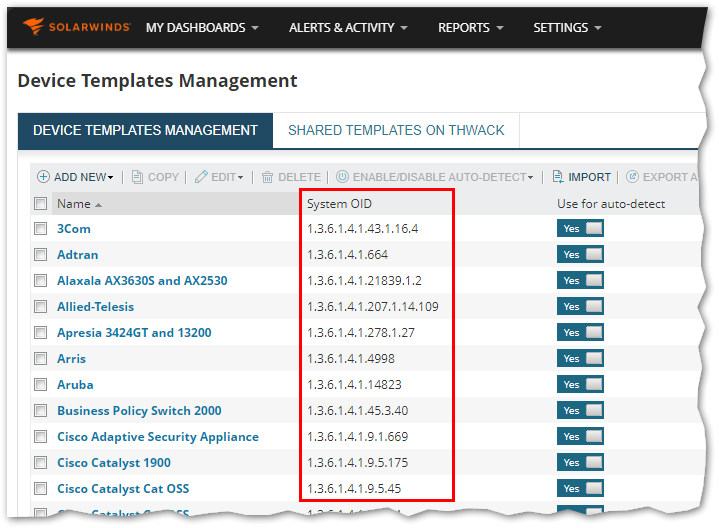Select OID value 1.3.6.1.4.1.9.1.669
Viewport: 719px width, 528px height.
[357, 437]
